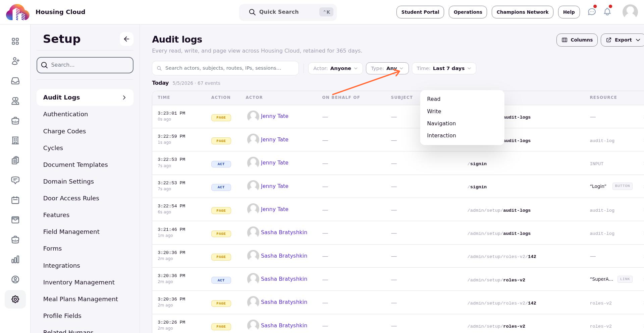644x333 pixels.
Task: Open the Student Portal button
Action: [420, 12]
